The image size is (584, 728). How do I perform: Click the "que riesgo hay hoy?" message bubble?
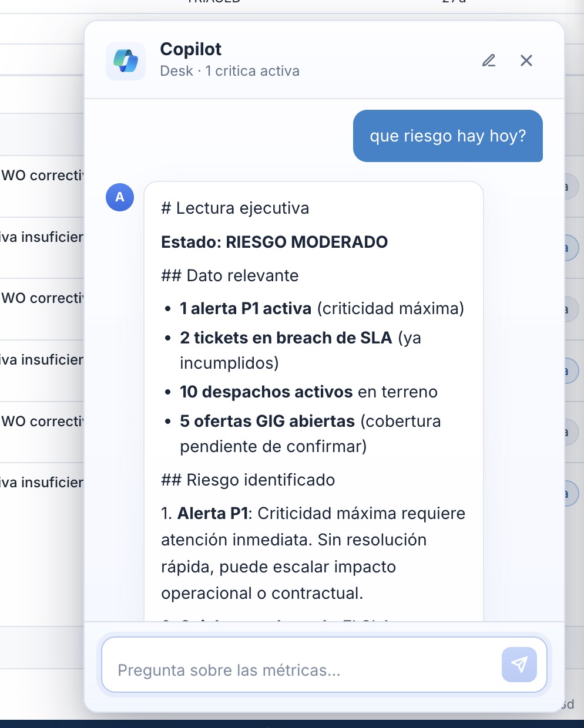coord(448,136)
